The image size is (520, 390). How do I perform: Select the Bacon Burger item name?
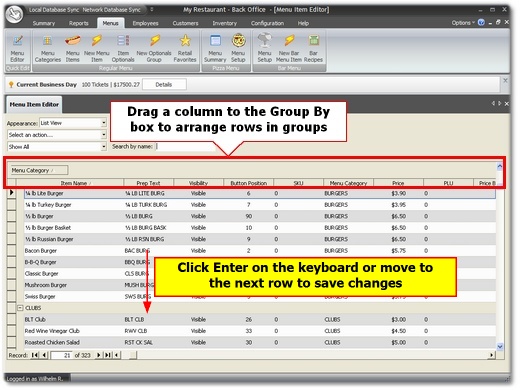(41, 251)
